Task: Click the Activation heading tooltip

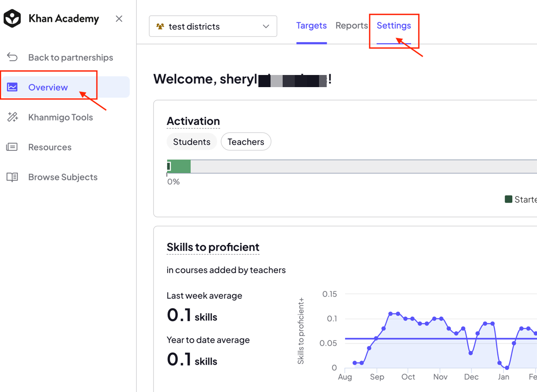Action: coord(193,121)
